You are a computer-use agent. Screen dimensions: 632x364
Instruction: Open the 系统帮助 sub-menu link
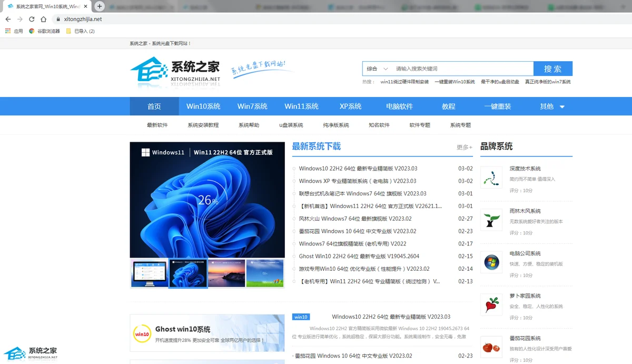click(249, 125)
